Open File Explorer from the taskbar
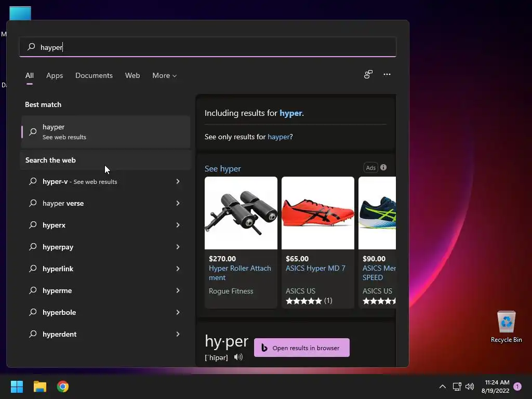This screenshot has width=532, height=399. click(x=39, y=387)
